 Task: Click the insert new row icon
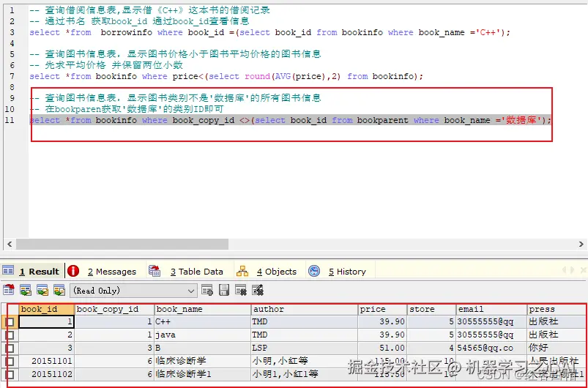tap(207, 290)
